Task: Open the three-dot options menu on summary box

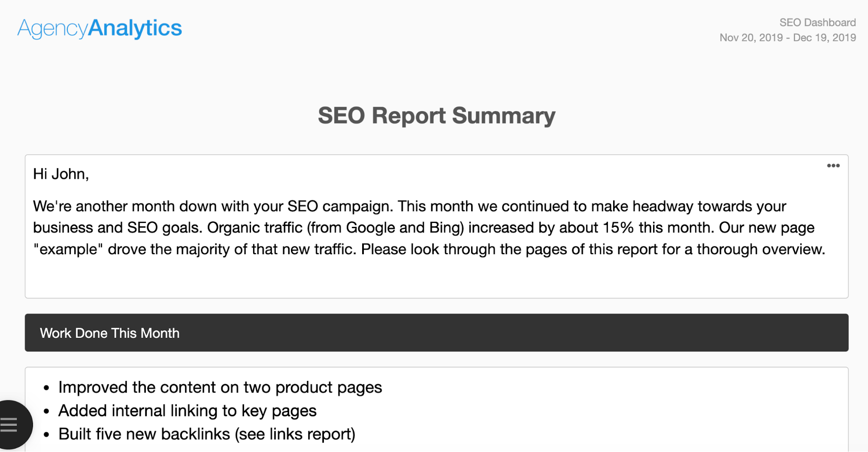Action: click(x=833, y=166)
